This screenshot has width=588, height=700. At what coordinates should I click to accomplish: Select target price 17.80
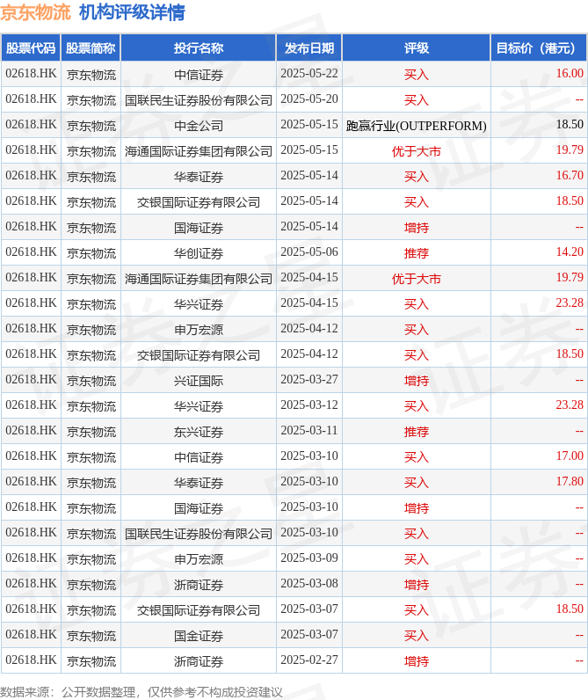pyautogui.click(x=570, y=481)
